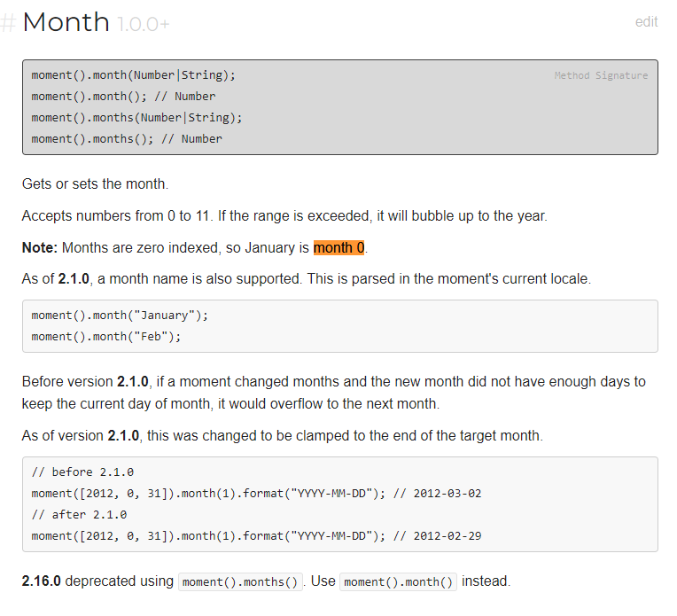Click the bold 2.16.0 deprecation version
677x616 pixels.
point(42,581)
